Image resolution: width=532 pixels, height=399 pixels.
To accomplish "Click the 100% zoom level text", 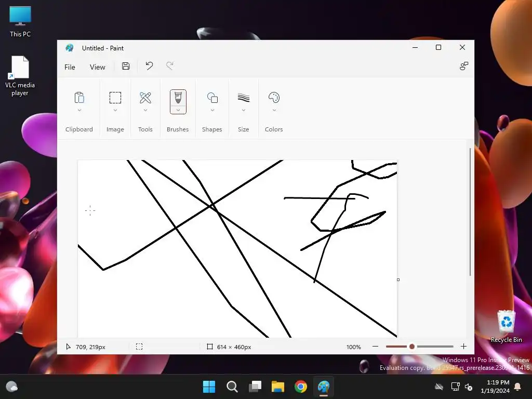I will coord(353,347).
